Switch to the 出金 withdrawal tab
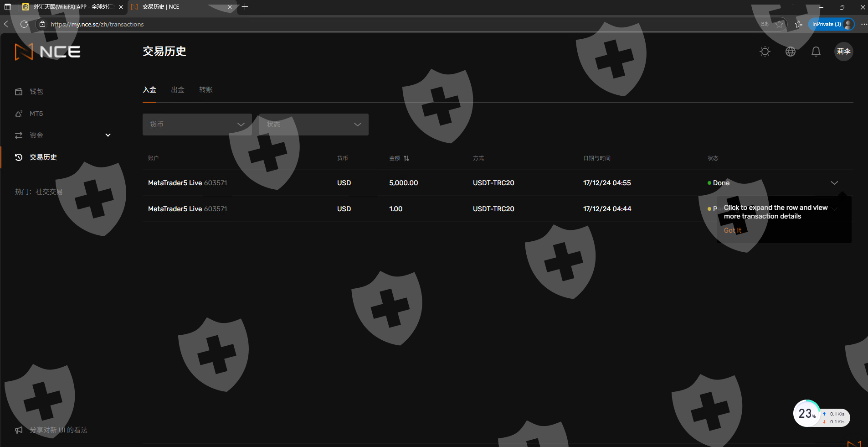This screenshot has width=868, height=447. [x=178, y=90]
